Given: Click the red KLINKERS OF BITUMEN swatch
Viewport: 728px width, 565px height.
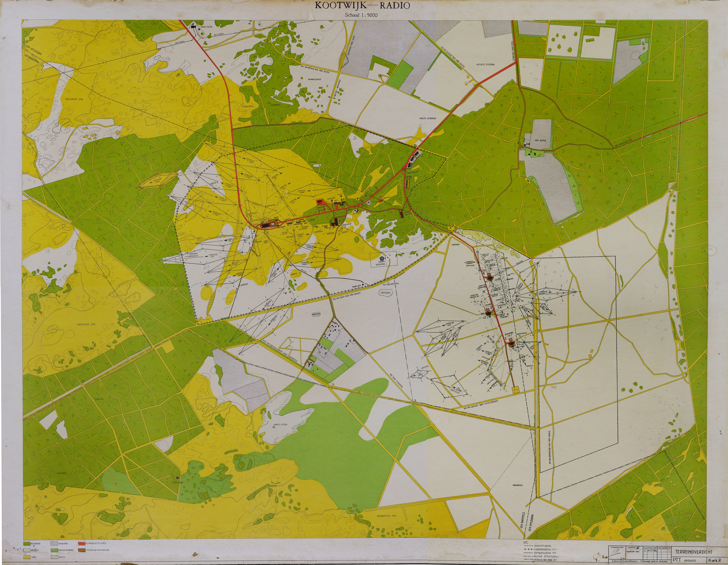Looking at the screenshot, I should 82,544.
